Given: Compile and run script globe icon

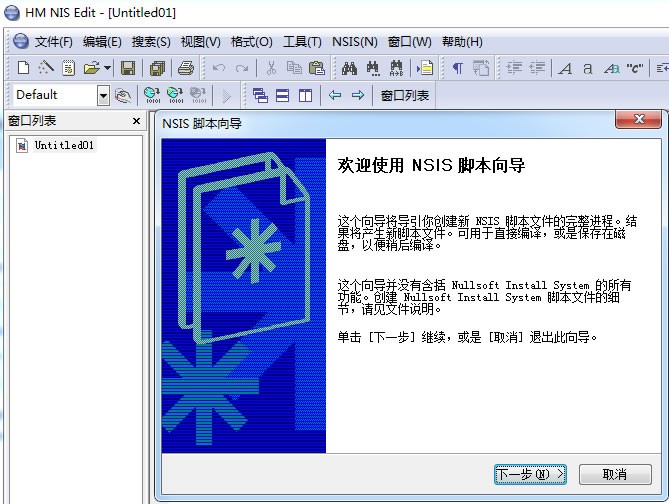Looking at the screenshot, I should click(x=175, y=95).
